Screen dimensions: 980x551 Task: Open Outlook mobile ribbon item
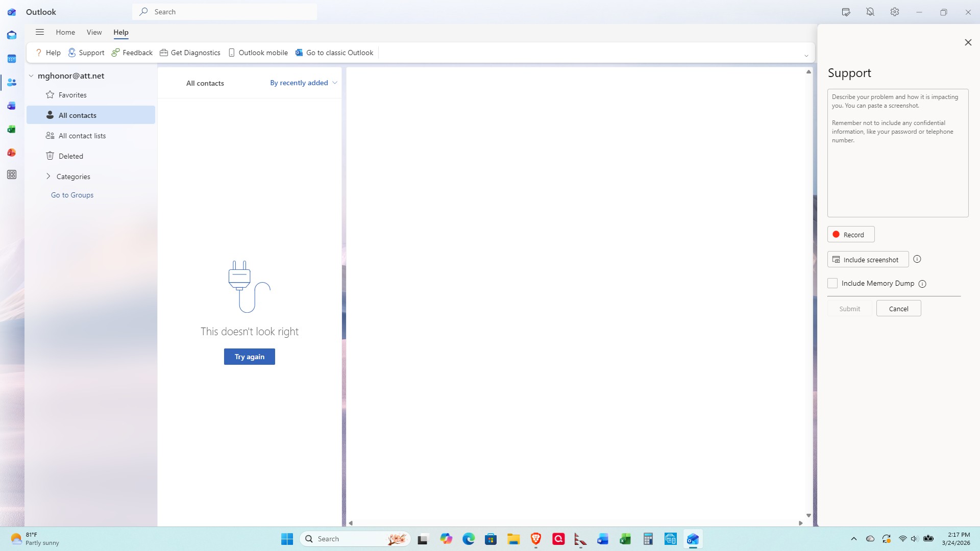(x=258, y=53)
